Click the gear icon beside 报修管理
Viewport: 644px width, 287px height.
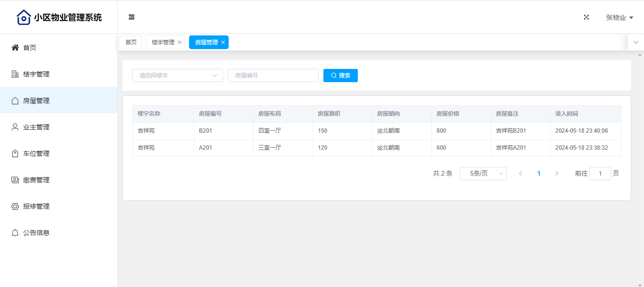click(x=15, y=206)
